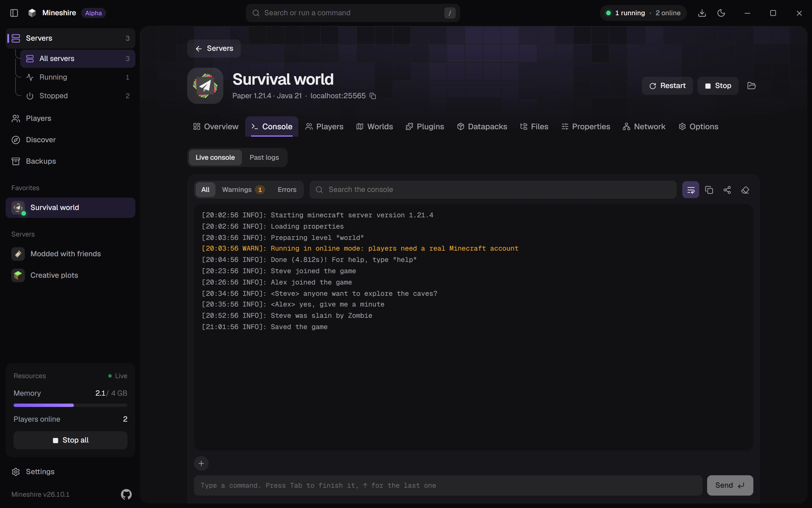The image size is (812, 508).
Task: Go back to Servers list
Action: pyautogui.click(x=214, y=48)
